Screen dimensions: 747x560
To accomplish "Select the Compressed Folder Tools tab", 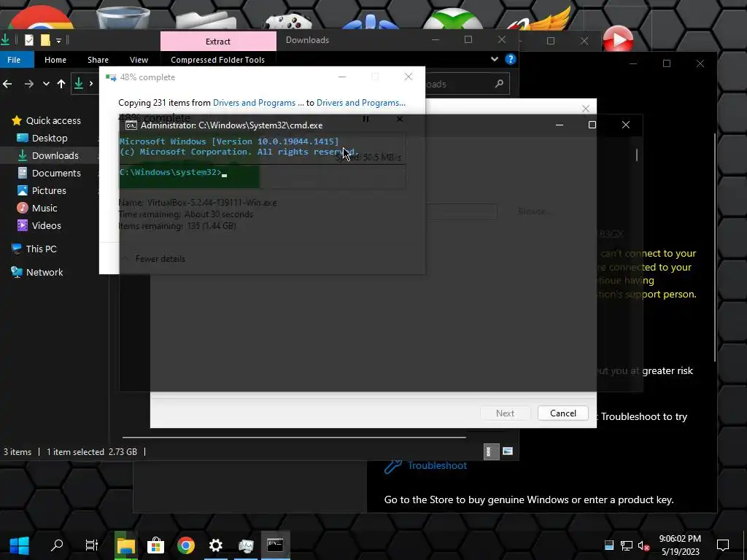I will (x=217, y=60).
